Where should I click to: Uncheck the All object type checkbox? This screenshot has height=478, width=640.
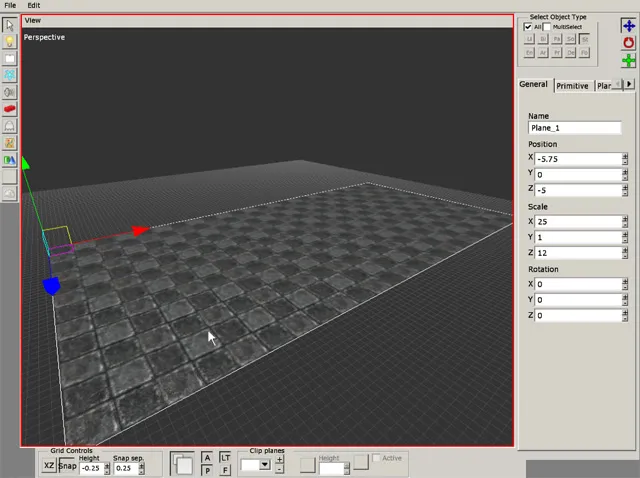(529, 27)
